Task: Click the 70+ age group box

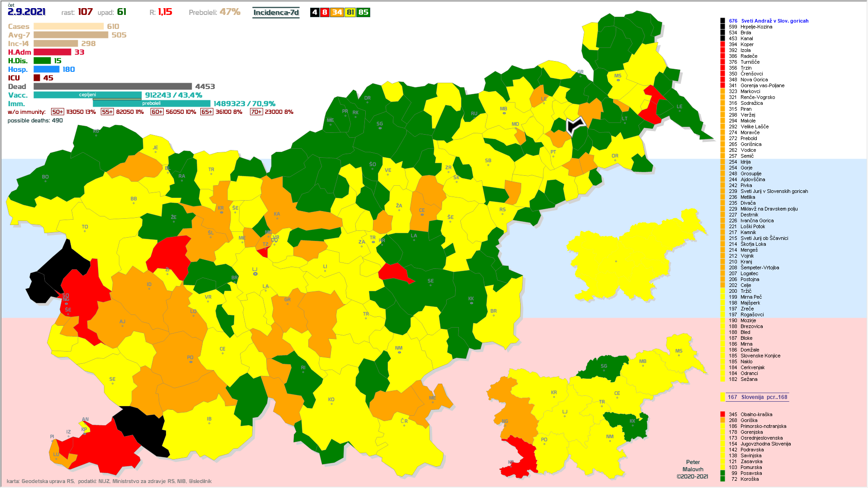Action: click(256, 112)
